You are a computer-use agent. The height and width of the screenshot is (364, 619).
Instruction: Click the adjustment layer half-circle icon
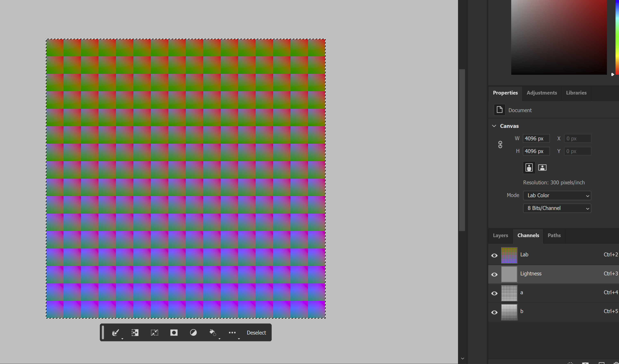[x=193, y=332]
